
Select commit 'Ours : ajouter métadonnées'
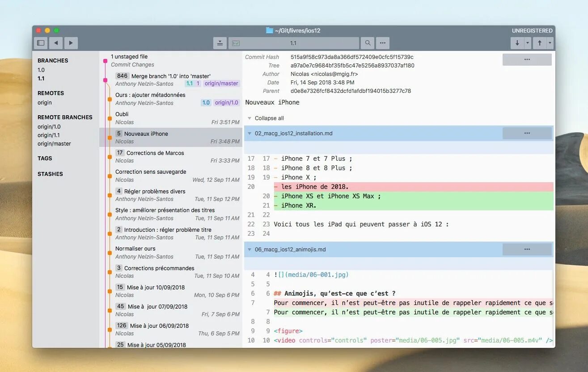click(171, 99)
